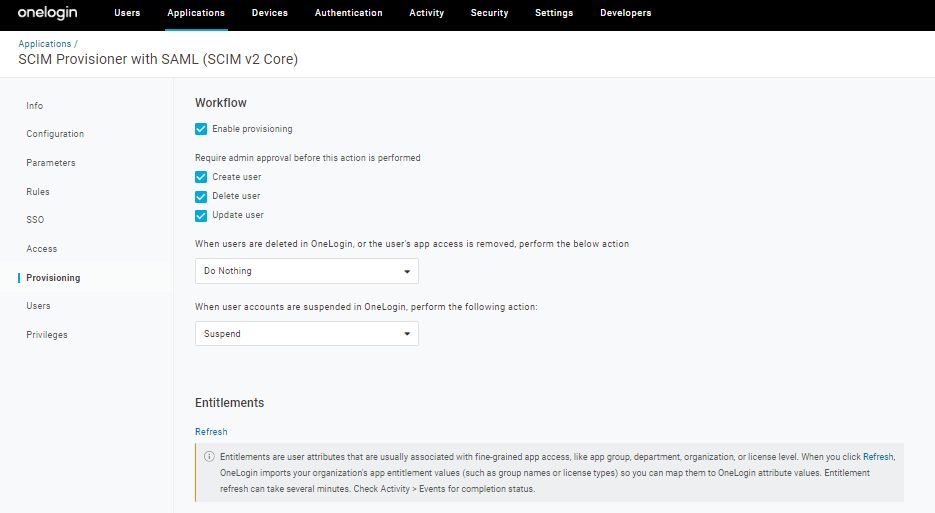Open the Users menu in top navigation
The height and width of the screenshot is (513, 935).
click(x=127, y=13)
